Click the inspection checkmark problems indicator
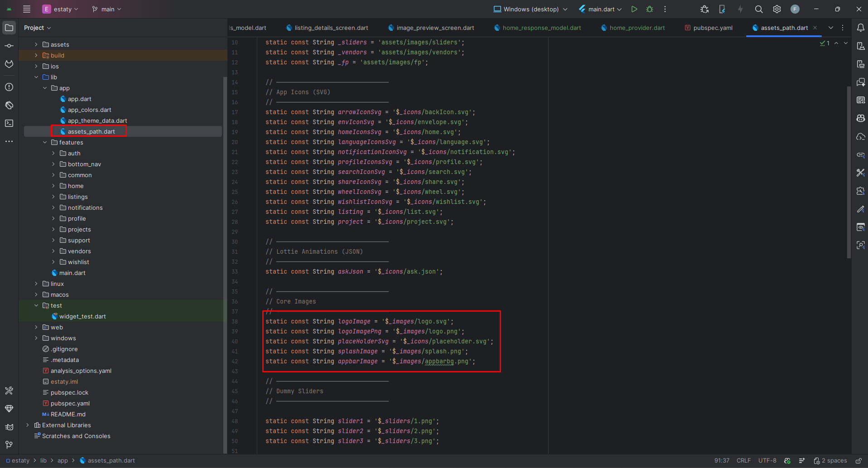This screenshot has width=868, height=468. tap(825, 43)
